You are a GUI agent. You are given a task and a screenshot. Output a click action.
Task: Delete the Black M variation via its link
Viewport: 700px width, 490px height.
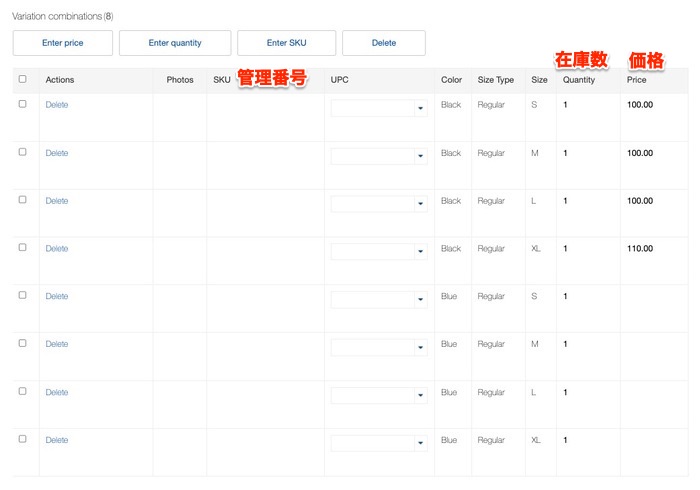pyautogui.click(x=57, y=153)
